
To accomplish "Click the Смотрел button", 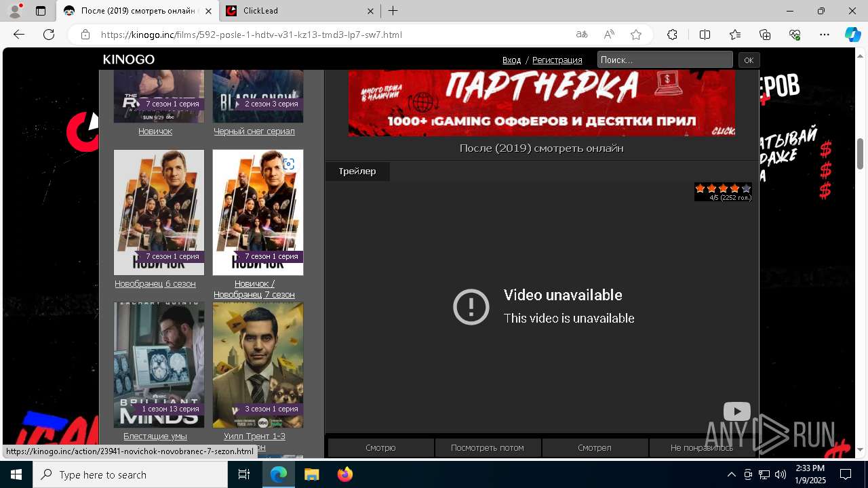I will click(x=595, y=447).
